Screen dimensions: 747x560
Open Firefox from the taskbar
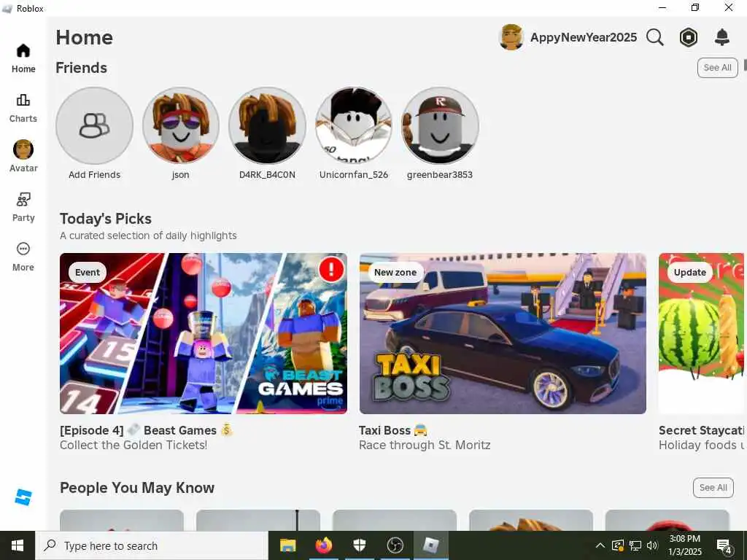point(323,545)
